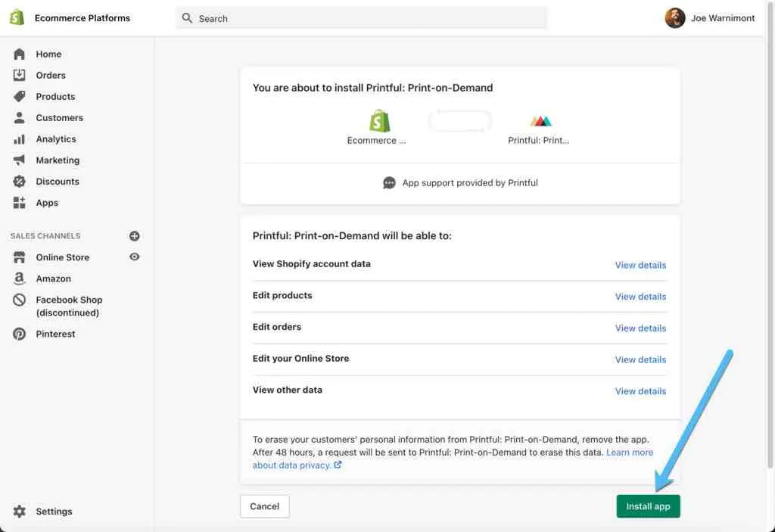775x532 pixels.
Task: Open the Amazon sales channel
Action: coord(54,278)
